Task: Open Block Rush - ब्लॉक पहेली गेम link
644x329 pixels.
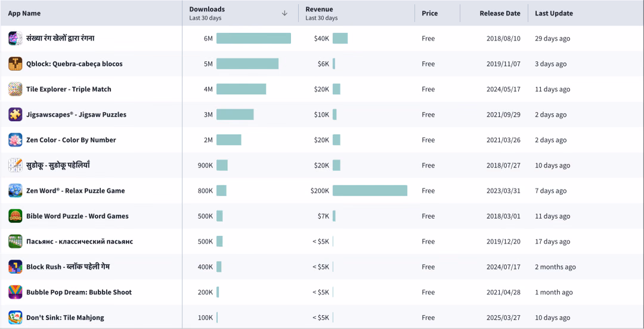Action: click(x=68, y=267)
